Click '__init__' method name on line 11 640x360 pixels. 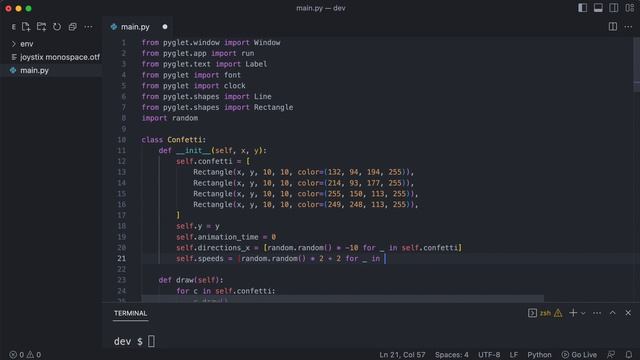193,151
